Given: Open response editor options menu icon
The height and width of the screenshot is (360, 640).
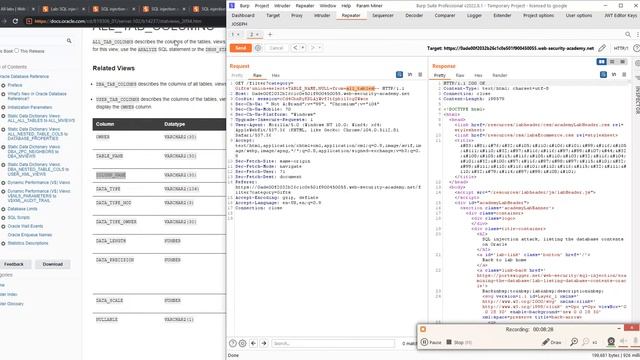Looking at the screenshot, I should [624, 75].
